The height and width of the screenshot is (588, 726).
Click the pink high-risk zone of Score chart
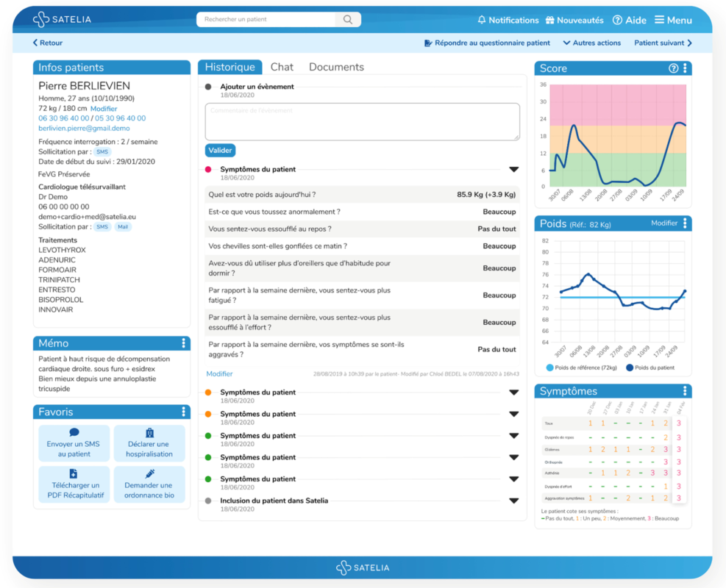(x=618, y=104)
